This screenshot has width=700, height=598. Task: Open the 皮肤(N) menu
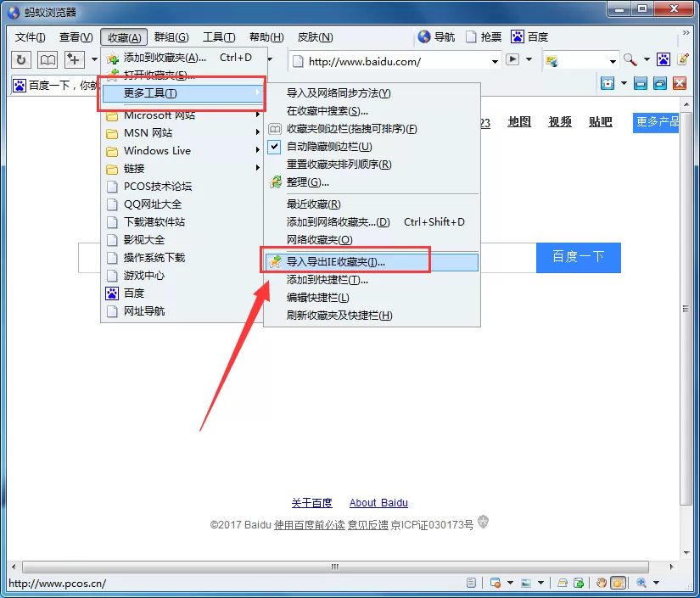coord(315,37)
